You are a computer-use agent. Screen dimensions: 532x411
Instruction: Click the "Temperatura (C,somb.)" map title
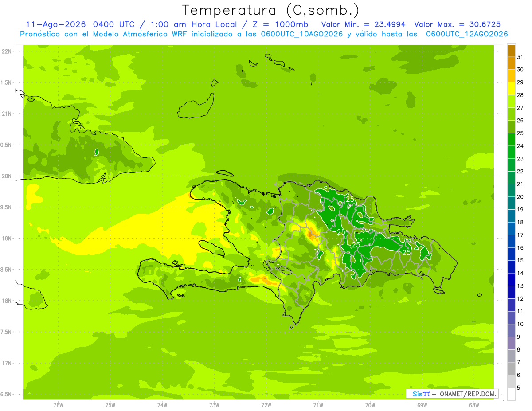tap(271, 10)
